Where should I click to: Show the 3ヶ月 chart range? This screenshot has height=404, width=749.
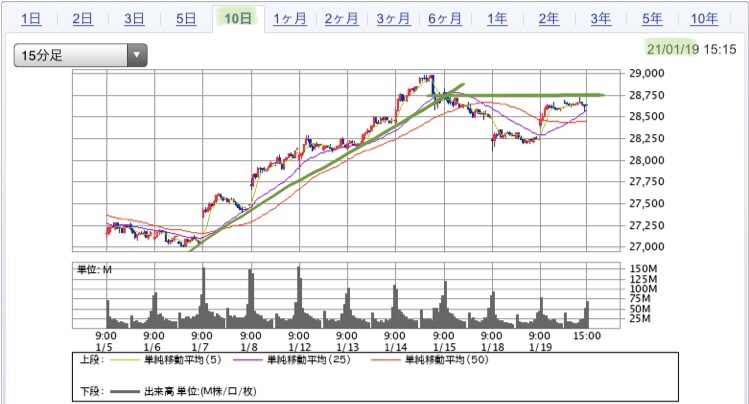pos(393,19)
